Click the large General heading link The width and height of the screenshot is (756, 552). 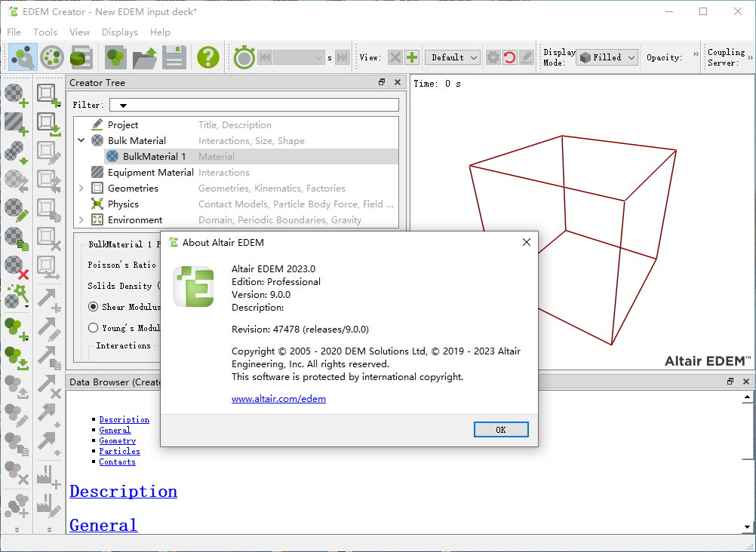[103, 525]
